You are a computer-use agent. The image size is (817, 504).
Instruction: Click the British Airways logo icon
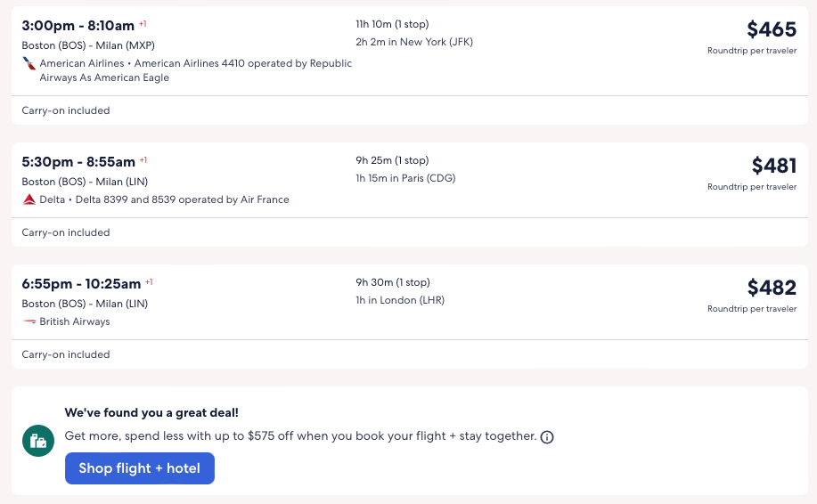[x=29, y=321]
